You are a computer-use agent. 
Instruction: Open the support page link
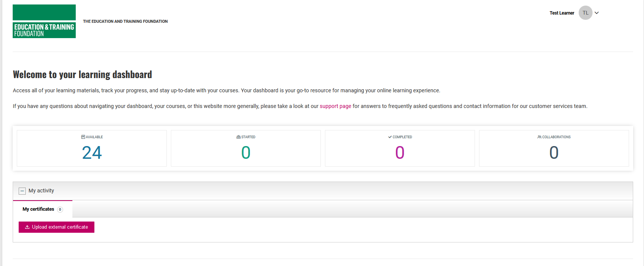coord(335,106)
